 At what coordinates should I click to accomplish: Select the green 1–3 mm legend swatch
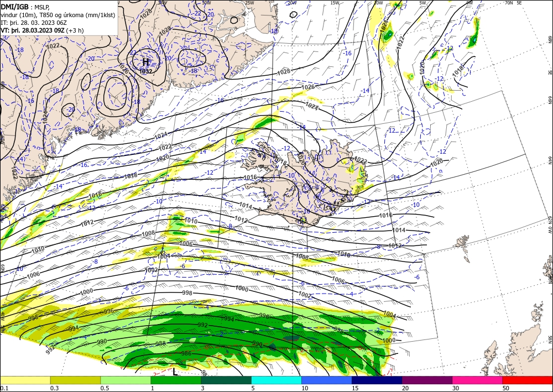pos(176,380)
